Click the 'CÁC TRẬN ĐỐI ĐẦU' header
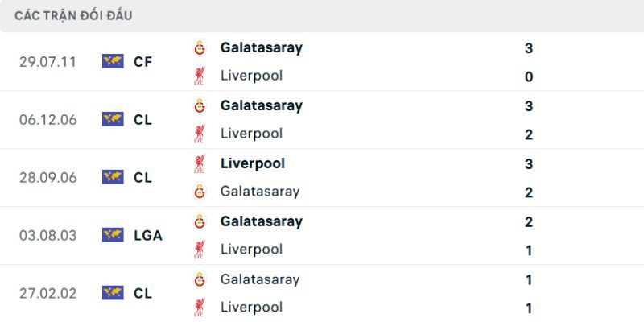The width and height of the screenshot is (644, 322). pyautogui.click(x=73, y=15)
